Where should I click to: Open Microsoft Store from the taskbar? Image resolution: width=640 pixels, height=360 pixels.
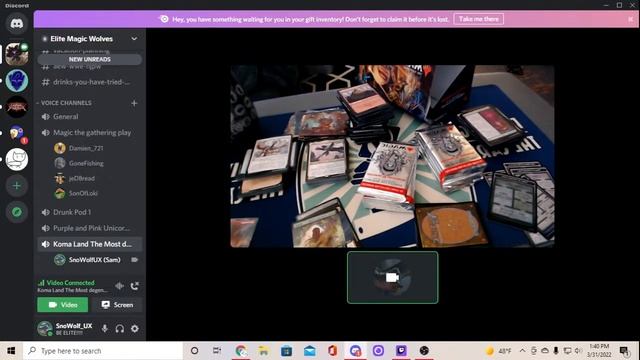point(286,351)
